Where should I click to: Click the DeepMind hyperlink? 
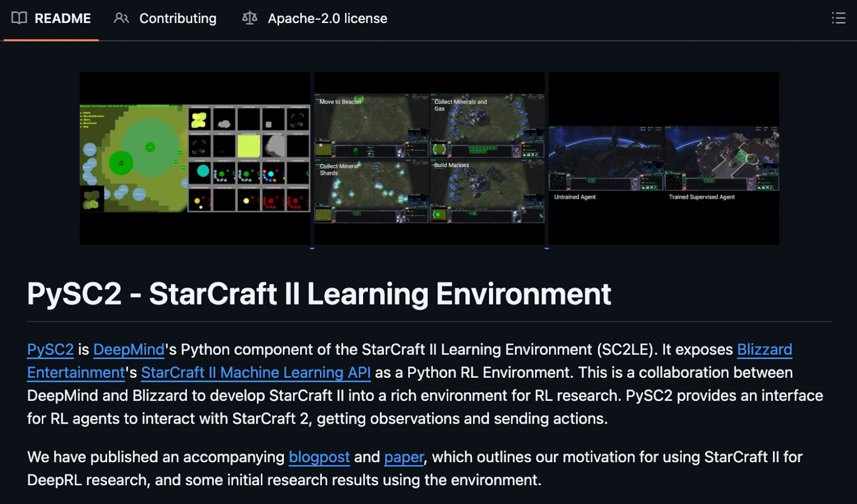pyautogui.click(x=129, y=350)
